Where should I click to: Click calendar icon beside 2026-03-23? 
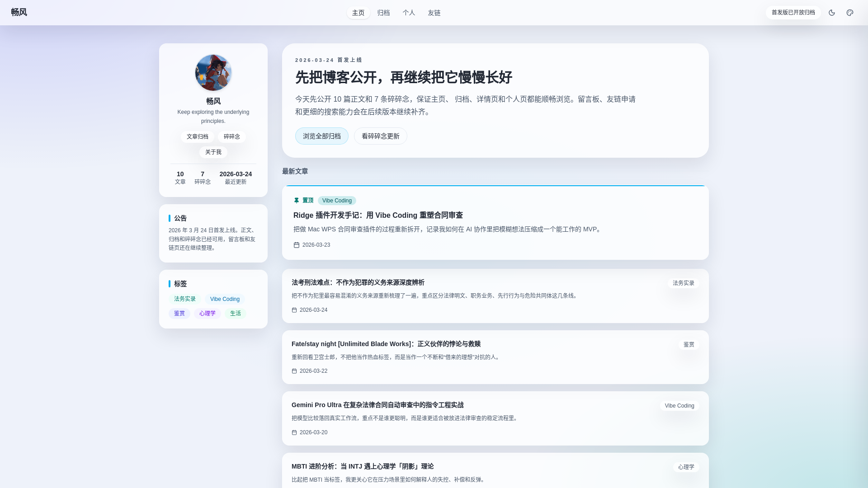coord(297,245)
